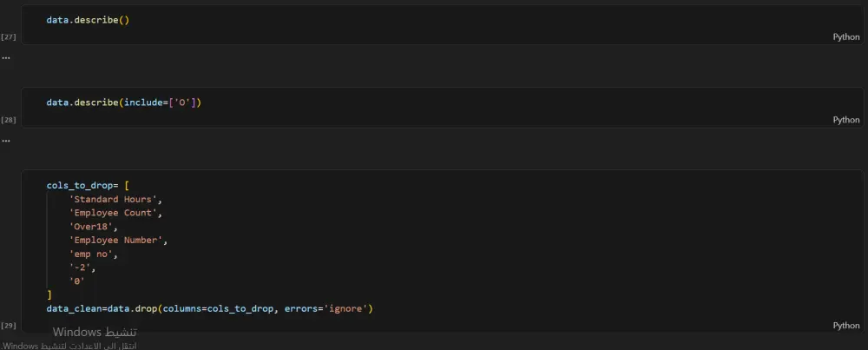Click the 'Standard Hours' string line
Viewport: 868px width, 350px height.
click(115, 200)
